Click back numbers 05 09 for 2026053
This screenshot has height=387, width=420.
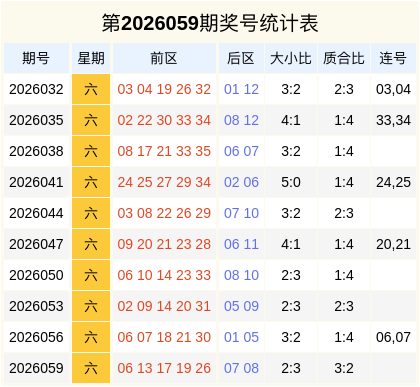pyautogui.click(x=241, y=306)
